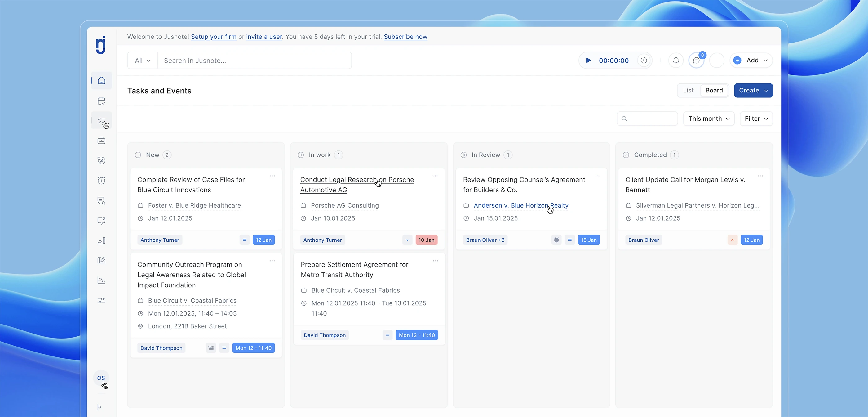This screenshot has width=868, height=417.
Task: Open the Time tracking clock sidebar icon
Action: (x=101, y=181)
